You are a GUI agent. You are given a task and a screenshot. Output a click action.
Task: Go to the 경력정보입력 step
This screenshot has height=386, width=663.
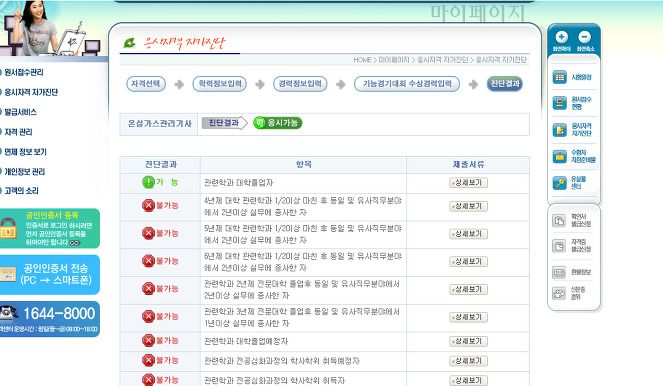pyautogui.click(x=300, y=84)
